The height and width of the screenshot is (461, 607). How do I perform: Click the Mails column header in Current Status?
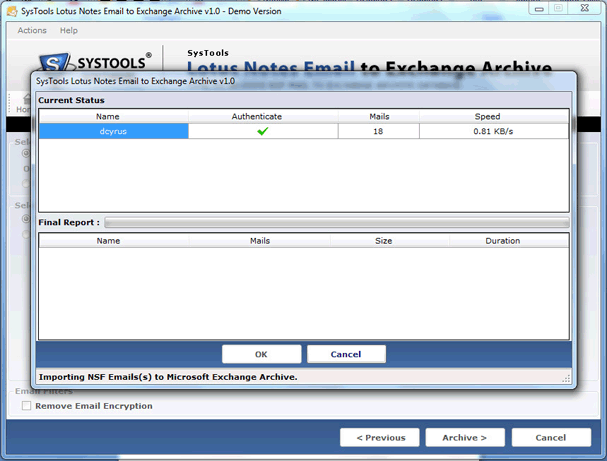[x=379, y=117]
